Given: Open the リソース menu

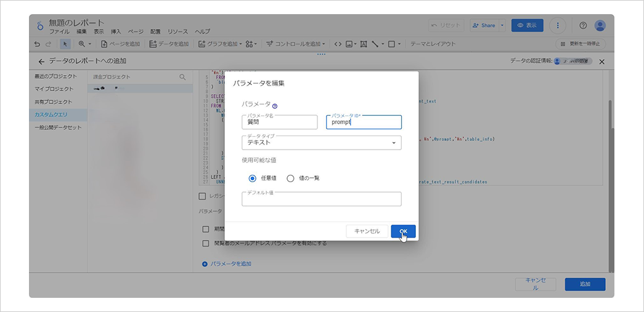Looking at the screenshot, I should (x=178, y=31).
